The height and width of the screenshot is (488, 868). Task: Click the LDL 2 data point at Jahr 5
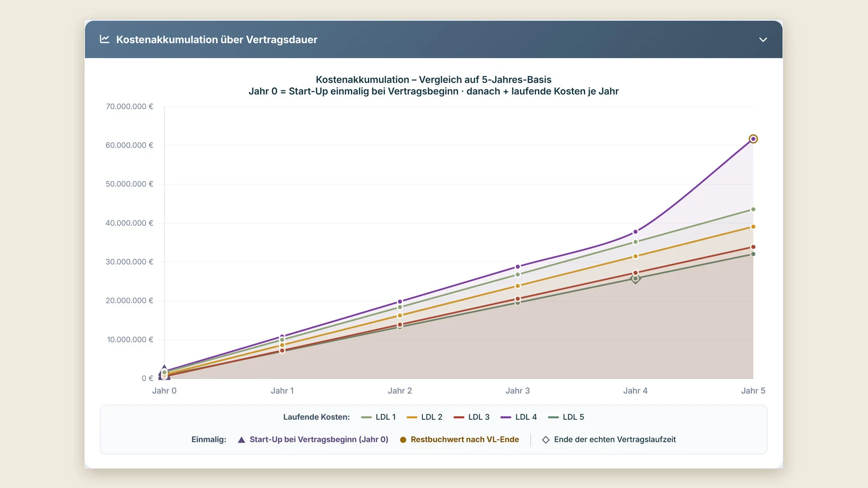pyautogui.click(x=753, y=227)
